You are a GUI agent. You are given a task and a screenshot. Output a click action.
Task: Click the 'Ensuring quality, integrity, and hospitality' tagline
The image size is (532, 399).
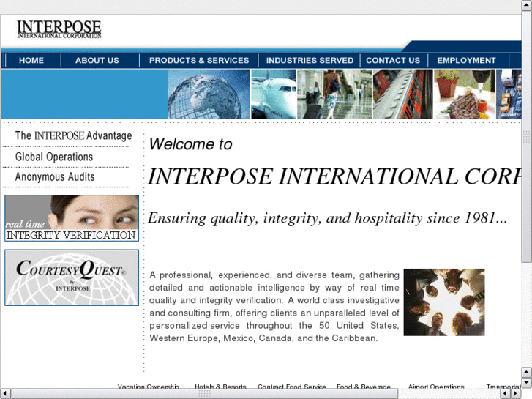pos(327,218)
